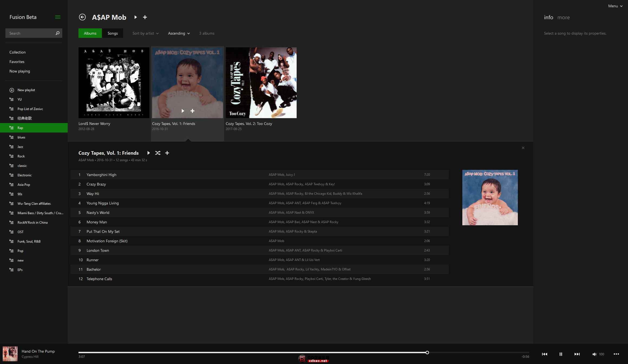
Task: Select the more tab
Action: 564,17
